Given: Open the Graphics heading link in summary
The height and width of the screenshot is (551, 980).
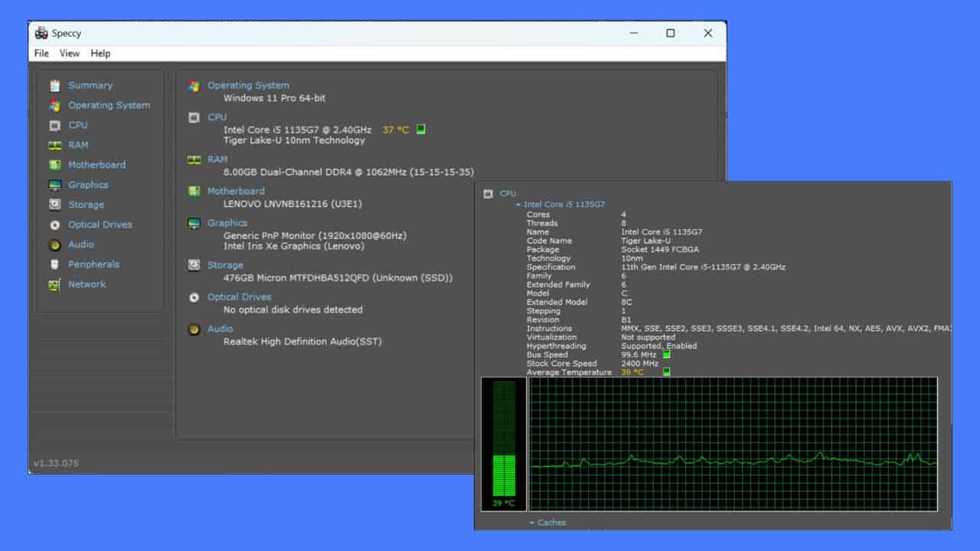Looking at the screenshot, I should click(227, 223).
